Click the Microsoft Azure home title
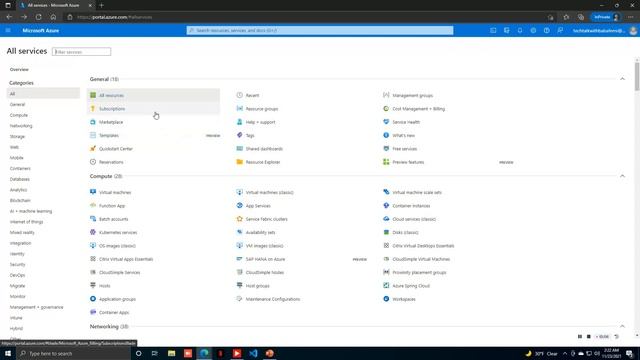 [x=41, y=31]
